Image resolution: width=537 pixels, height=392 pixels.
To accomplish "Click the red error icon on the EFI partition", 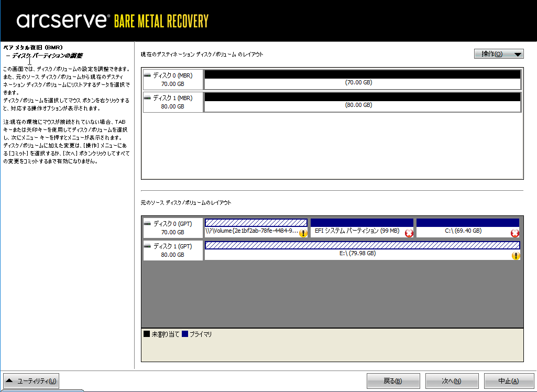I will click(x=409, y=233).
